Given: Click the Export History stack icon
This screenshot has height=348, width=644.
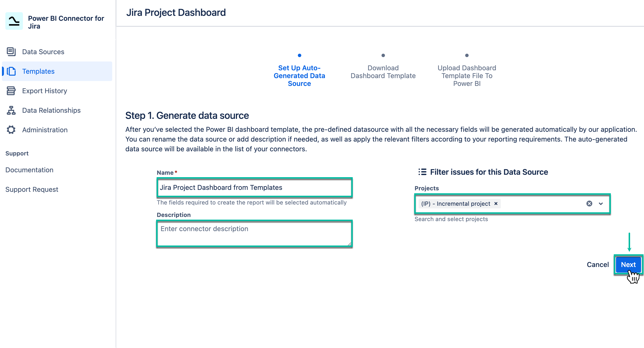Looking at the screenshot, I should [x=11, y=91].
